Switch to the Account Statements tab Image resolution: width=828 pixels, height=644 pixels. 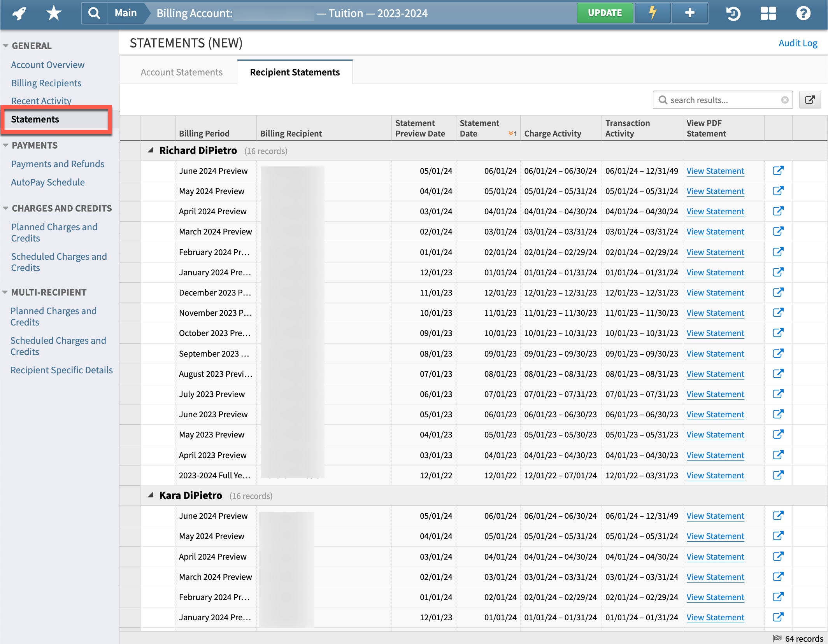point(182,72)
